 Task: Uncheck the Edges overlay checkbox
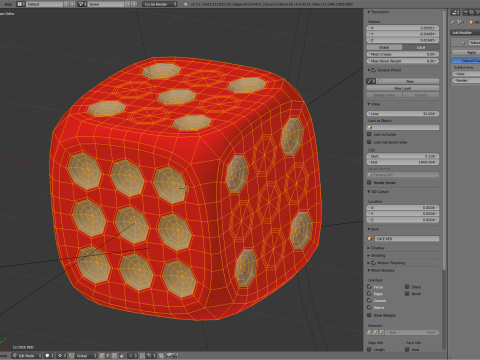coord(369,293)
